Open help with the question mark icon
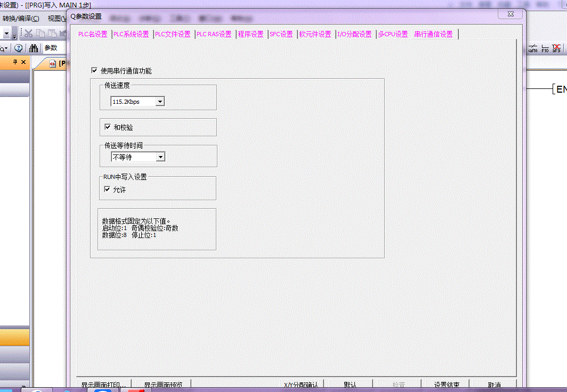The width and height of the screenshot is (567, 392). tap(19, 48)
